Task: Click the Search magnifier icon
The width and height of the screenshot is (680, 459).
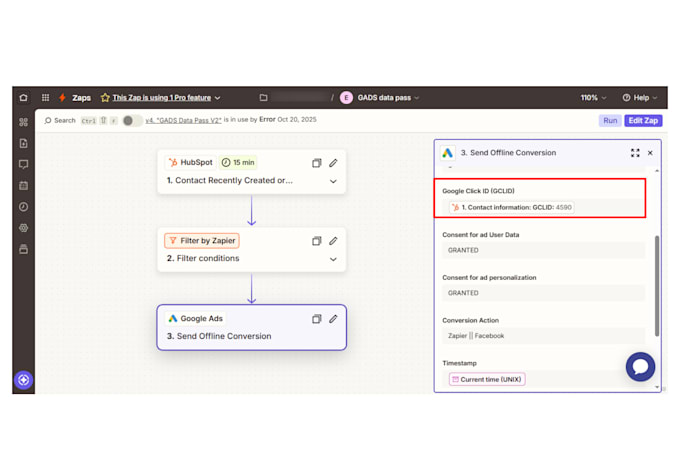Action: pos(48,120)
